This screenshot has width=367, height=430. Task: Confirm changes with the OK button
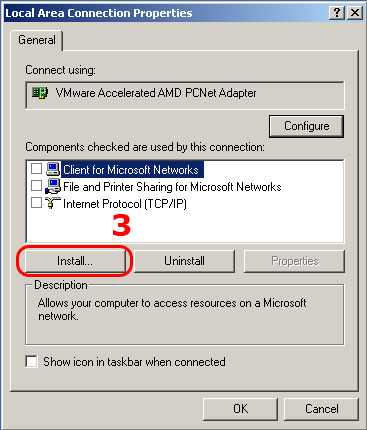(240, 409)
